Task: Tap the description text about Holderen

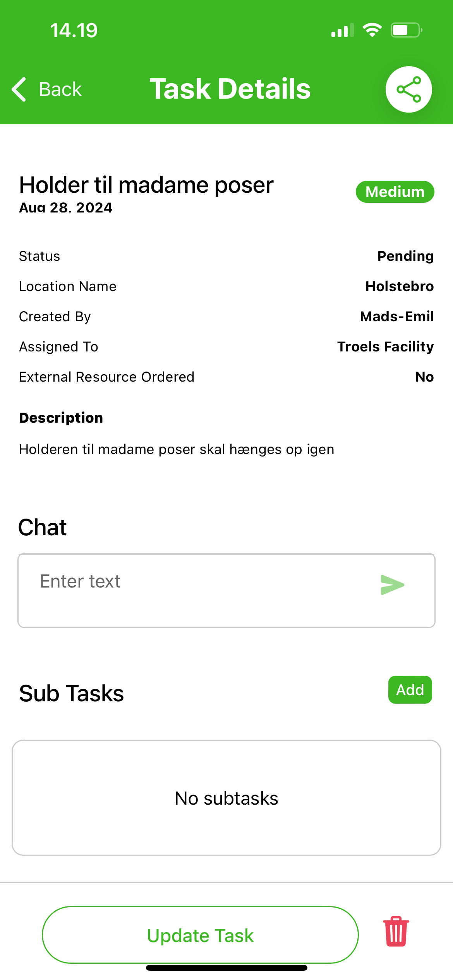Action: point(177,449)
